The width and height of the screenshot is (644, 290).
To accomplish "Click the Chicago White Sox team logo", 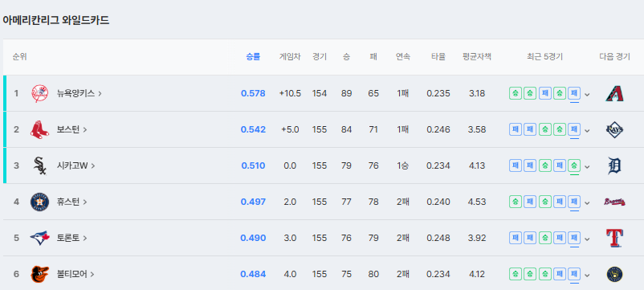I will (40, 166).
